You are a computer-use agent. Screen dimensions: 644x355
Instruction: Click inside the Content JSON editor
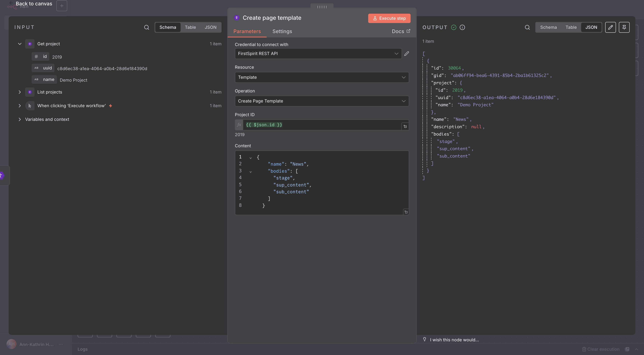(x=322, y=183)
